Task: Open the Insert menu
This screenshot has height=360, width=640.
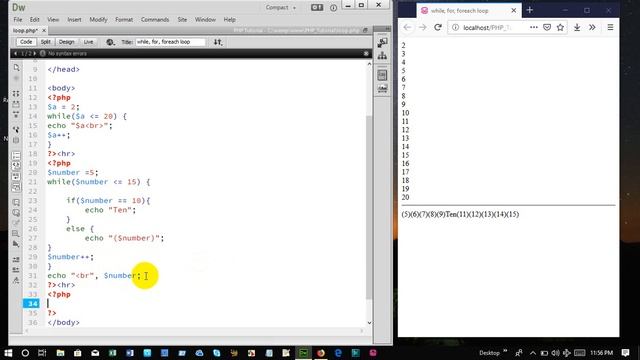Action: coord(74,20)
